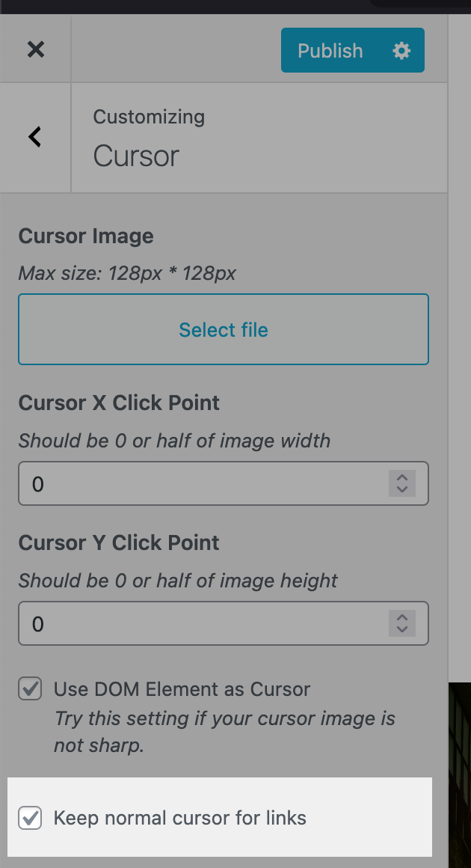Select file for the Cursor Image

tap(223, 329)
